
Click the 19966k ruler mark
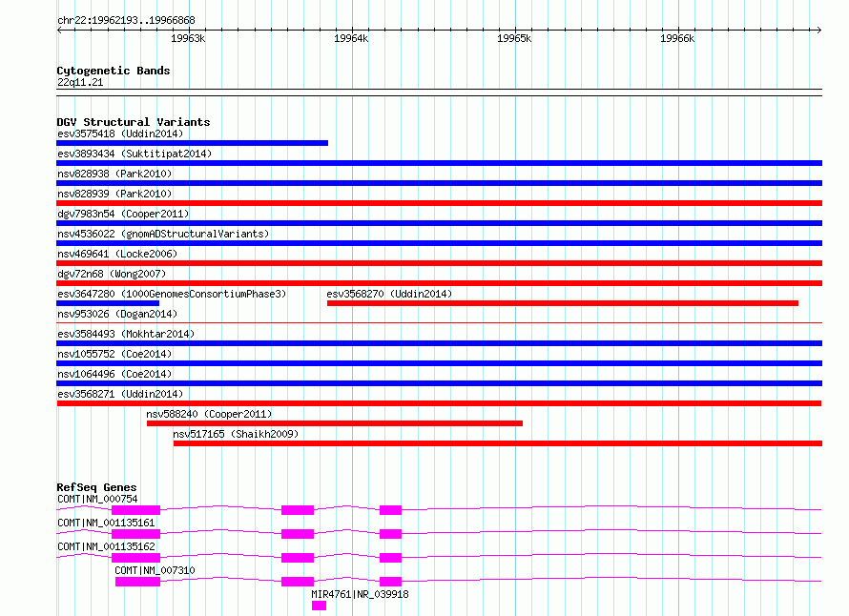point(677,38)
